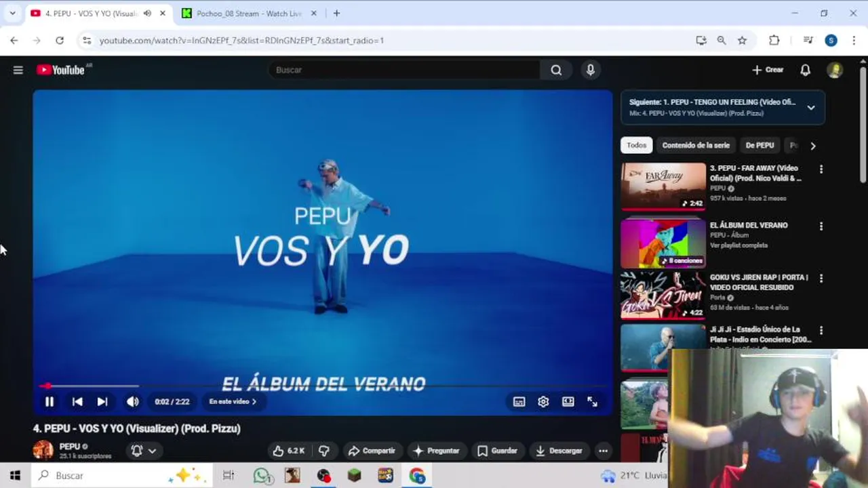Open EL ÁLBUM DEL VERANO playlist thumbnail
Viewport: 868px width, 488px height.
coord(663,243)
